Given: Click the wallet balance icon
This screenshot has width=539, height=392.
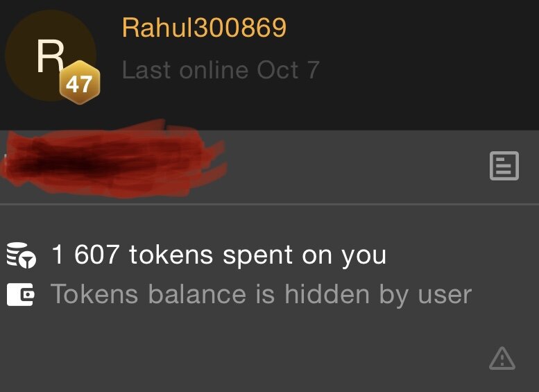Looking at the screenshot, I should pyautogui.click(x=20, y=295).
